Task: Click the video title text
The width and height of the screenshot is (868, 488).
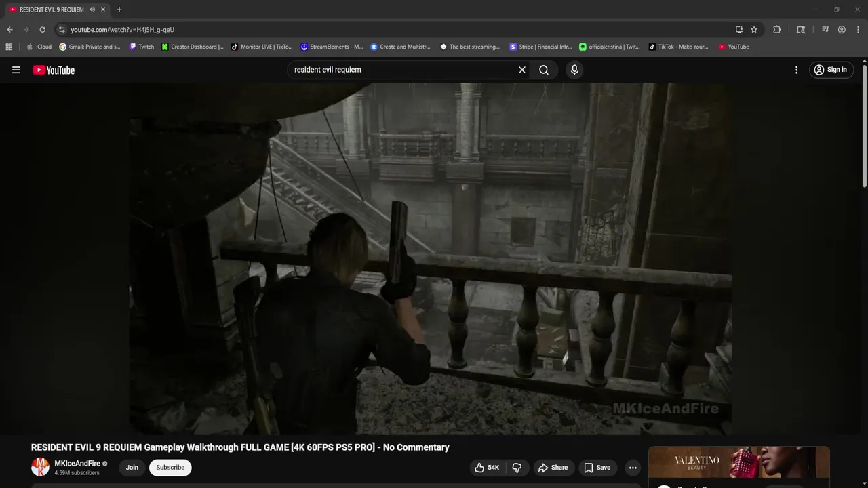Action: coord(240,447)
